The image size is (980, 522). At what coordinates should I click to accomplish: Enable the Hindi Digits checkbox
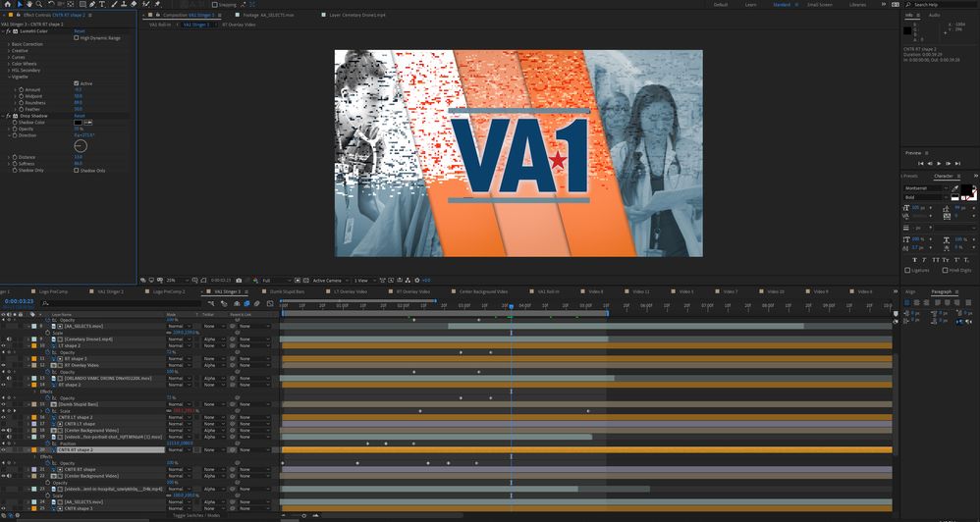(x=945, y=270)
